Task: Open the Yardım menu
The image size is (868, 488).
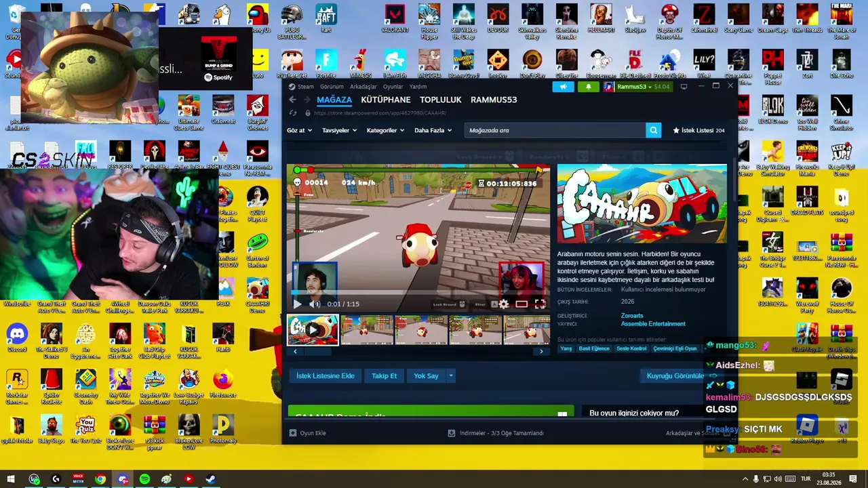Action: [418, 87]
